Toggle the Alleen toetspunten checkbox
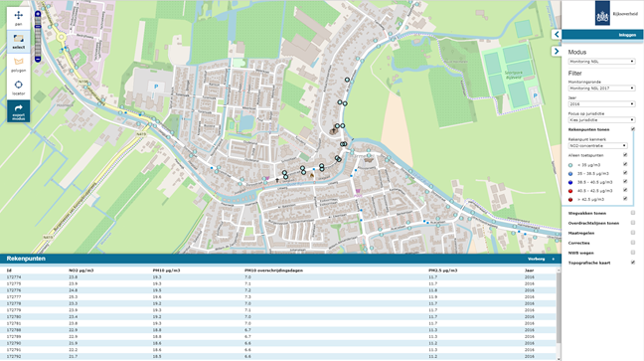 pyautogui.click(x=625, y=155)
